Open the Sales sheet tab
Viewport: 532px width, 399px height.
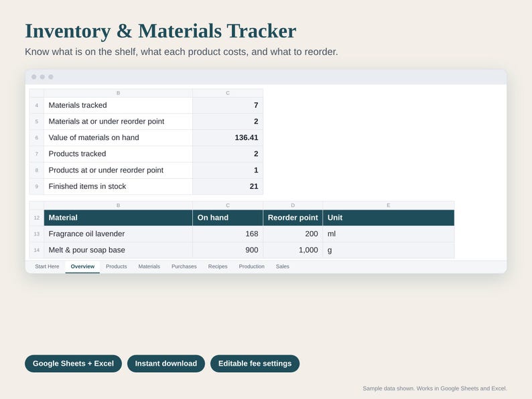[282, 266]
